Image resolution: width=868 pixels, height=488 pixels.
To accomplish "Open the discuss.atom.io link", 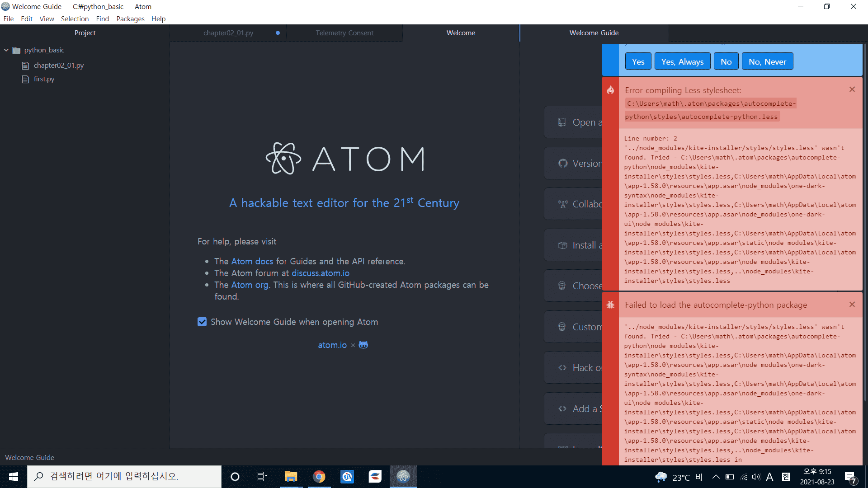I will click(321, 273).
